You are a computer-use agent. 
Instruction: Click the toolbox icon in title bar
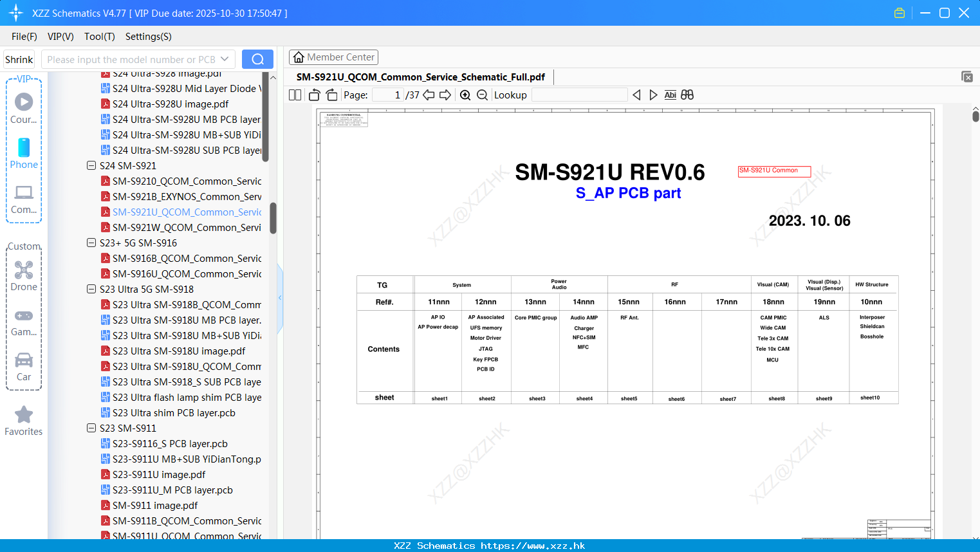900,13
